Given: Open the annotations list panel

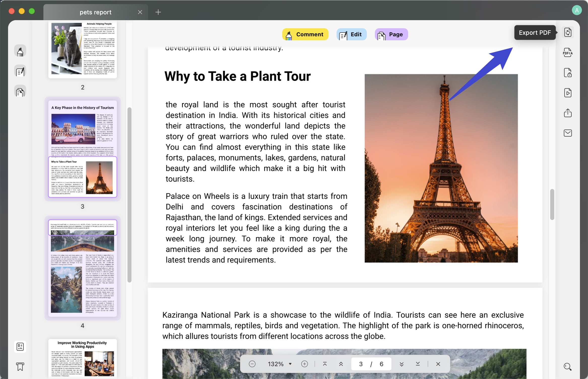Looking at the screenshot, I should click(x=20, y=71).
